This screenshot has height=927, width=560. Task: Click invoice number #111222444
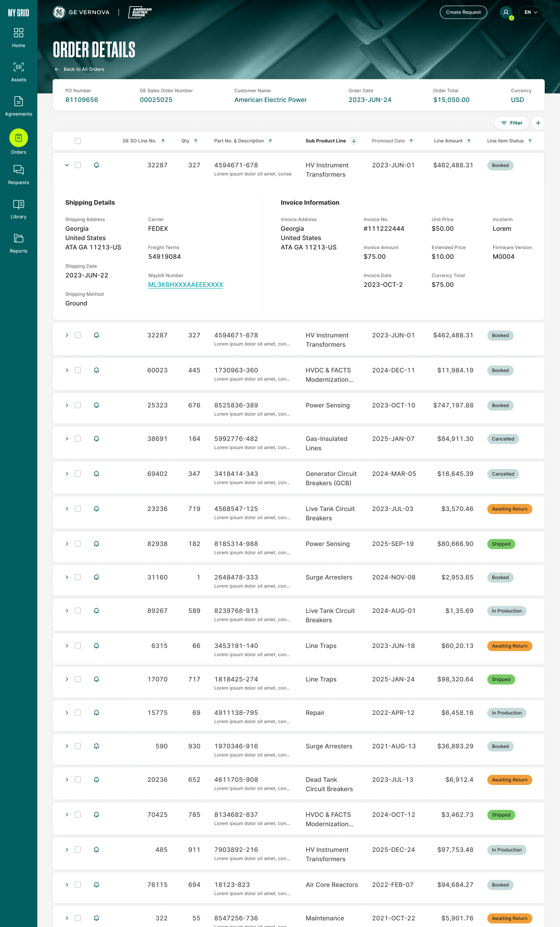pyautogui.click(x=384, y=229)
